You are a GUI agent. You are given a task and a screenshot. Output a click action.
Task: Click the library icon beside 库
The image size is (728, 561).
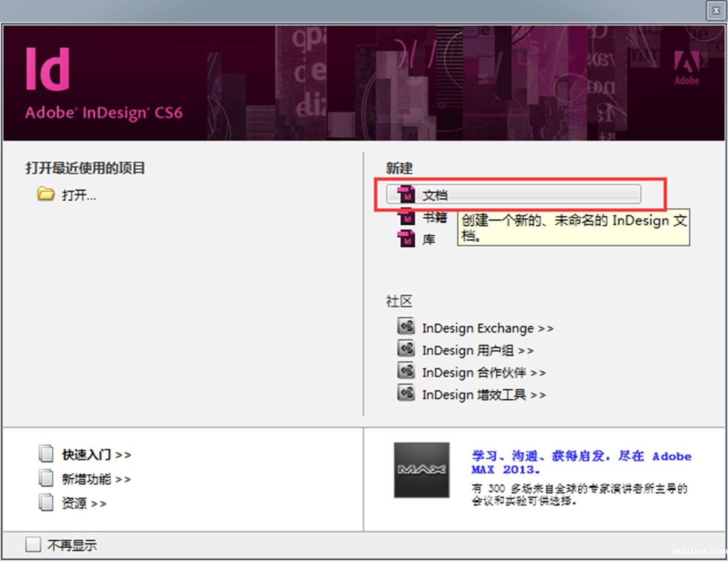pos(406,239)
